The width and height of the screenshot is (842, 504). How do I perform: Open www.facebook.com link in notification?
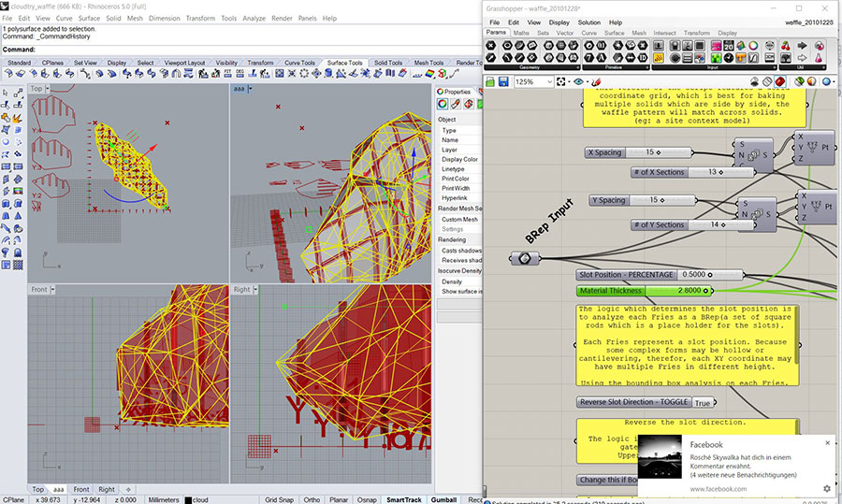tap(718, 489)
